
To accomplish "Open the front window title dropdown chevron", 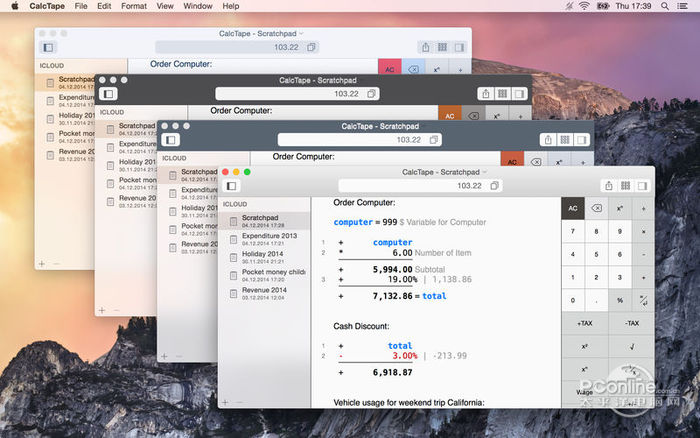I will click(x=485, y=172).
